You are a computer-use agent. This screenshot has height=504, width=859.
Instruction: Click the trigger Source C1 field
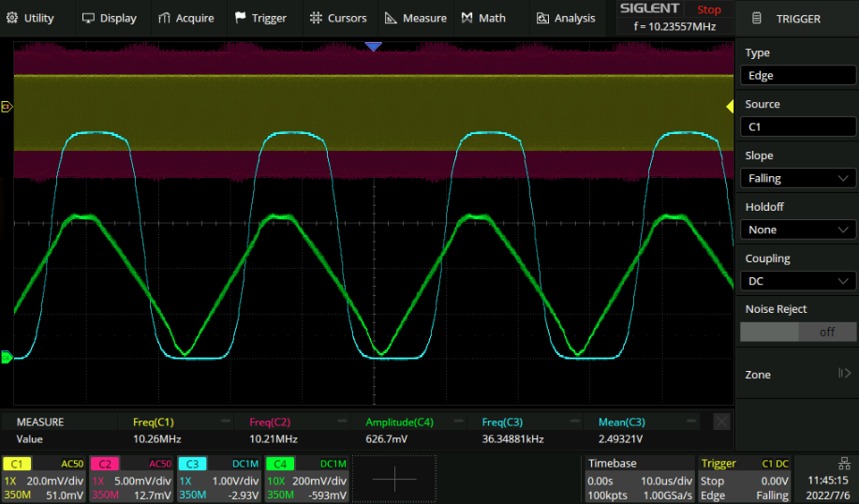coord(798,126)
